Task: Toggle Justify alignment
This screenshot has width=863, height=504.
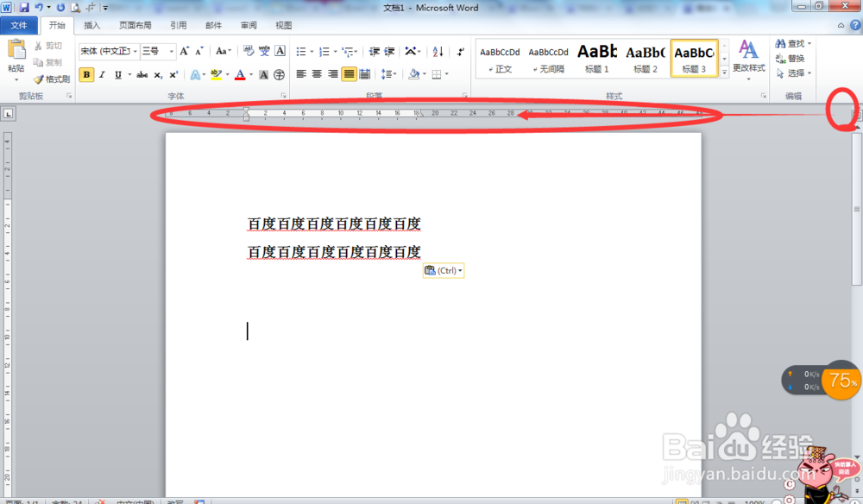Action: tap(349, 74)
